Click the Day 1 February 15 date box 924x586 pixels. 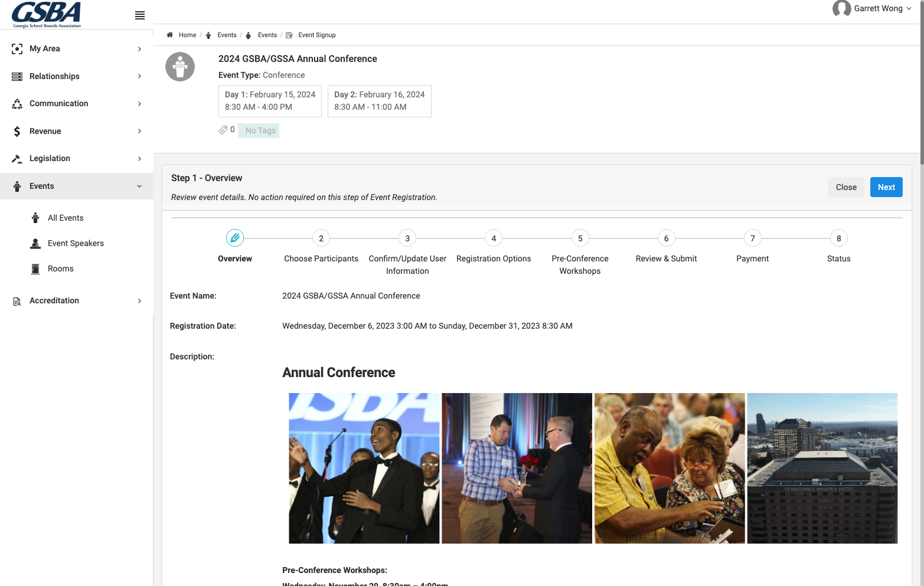[x=270, y=101]
